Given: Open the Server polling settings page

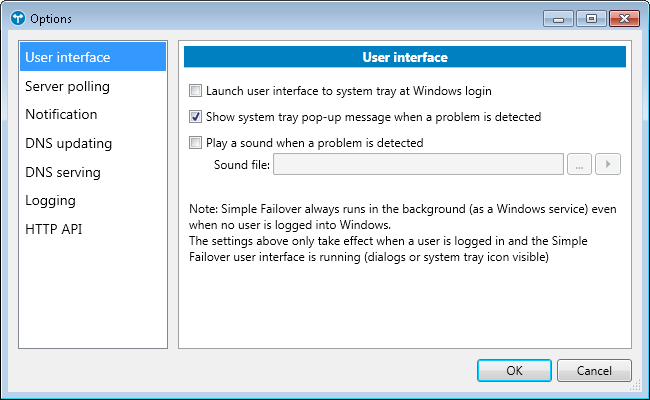Looking at the screenshot, I should click(x=68, y=86).
